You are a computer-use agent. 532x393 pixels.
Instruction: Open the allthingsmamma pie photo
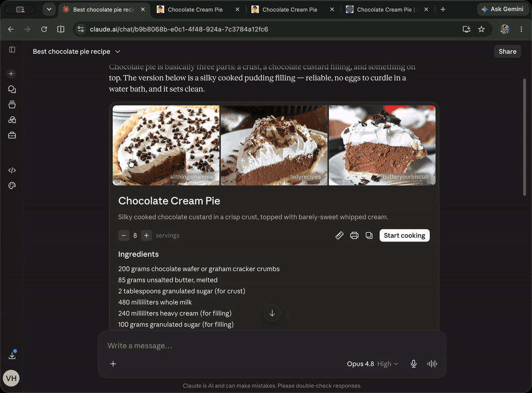[166, 145]
